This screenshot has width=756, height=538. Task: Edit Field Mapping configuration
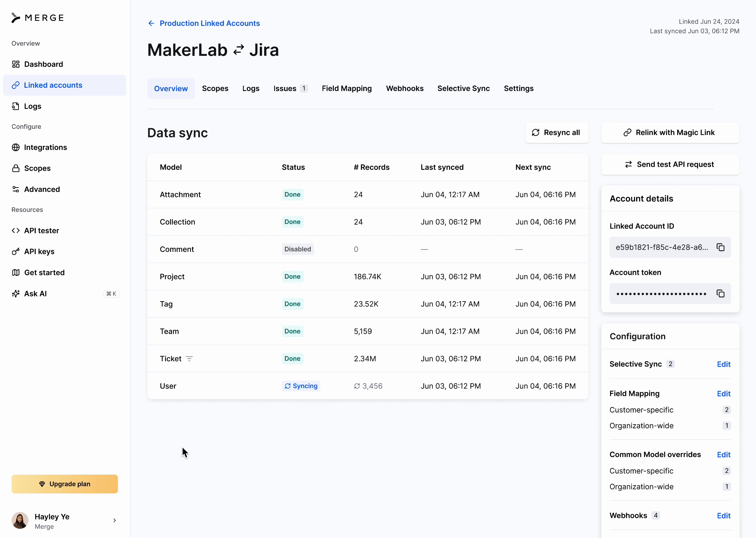point(724,394)
